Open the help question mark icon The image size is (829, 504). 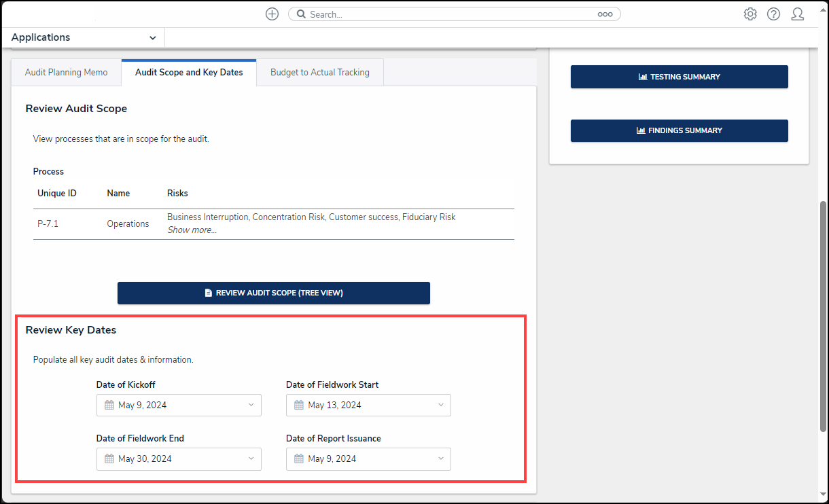(x=773, y=14)
